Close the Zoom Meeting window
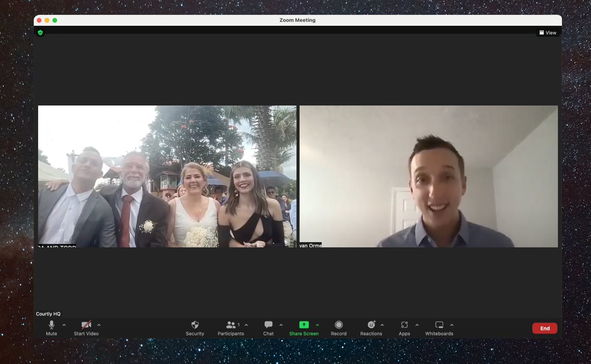 click(x=39, y=20)
